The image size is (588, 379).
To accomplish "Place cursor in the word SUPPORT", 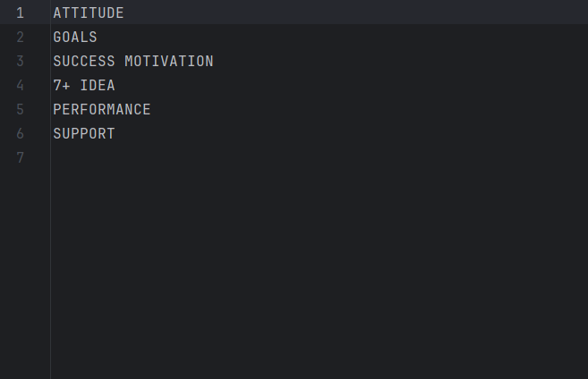I will (x=84, y=134).
